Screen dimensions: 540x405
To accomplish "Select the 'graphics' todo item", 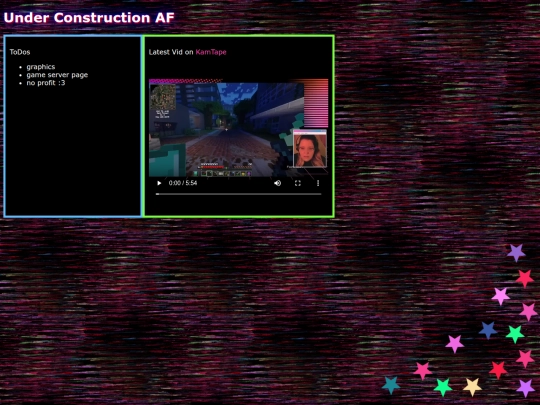I will [x=41, y=67].
